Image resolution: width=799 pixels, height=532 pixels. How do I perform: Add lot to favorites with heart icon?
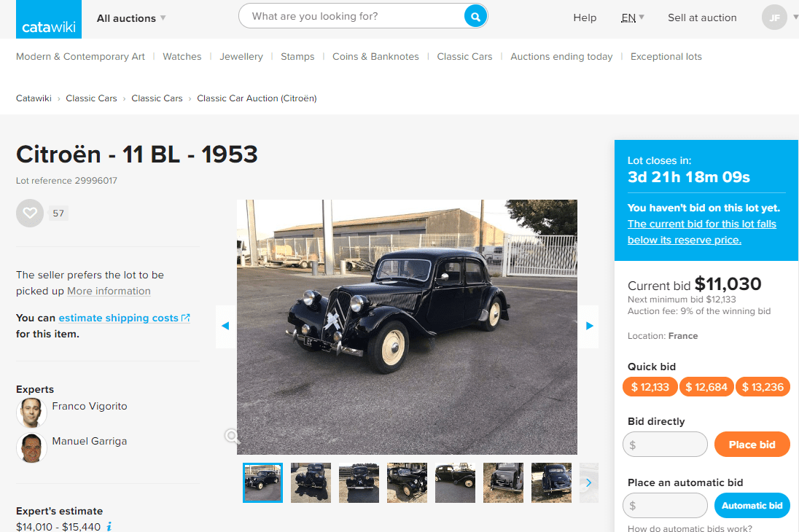(30, 213)
